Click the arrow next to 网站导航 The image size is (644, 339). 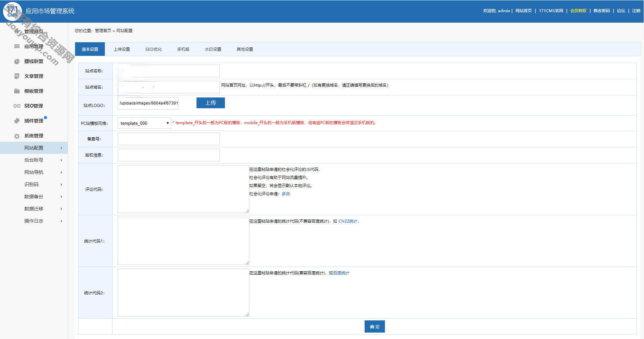(x=62, y=172)
